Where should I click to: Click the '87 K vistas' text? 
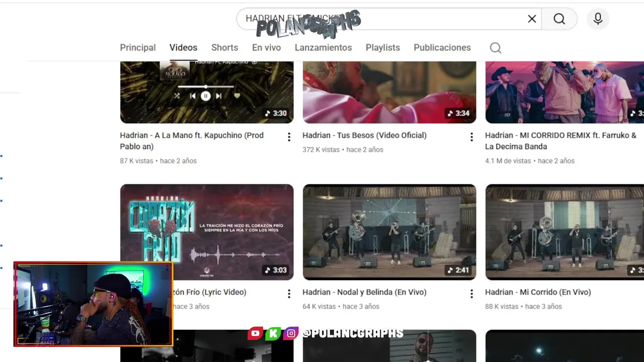(x=136, y=161)
